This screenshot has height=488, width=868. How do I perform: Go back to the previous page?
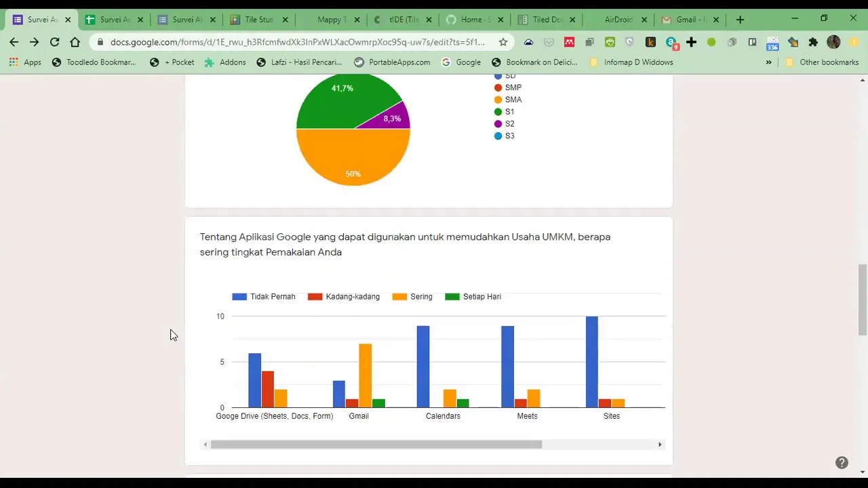[x=14, y=42]
